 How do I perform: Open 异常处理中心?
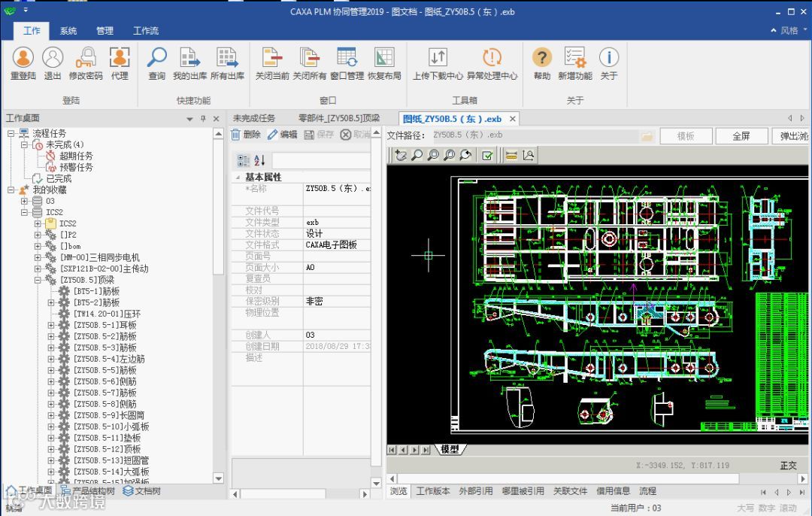[x=492, y=63]
